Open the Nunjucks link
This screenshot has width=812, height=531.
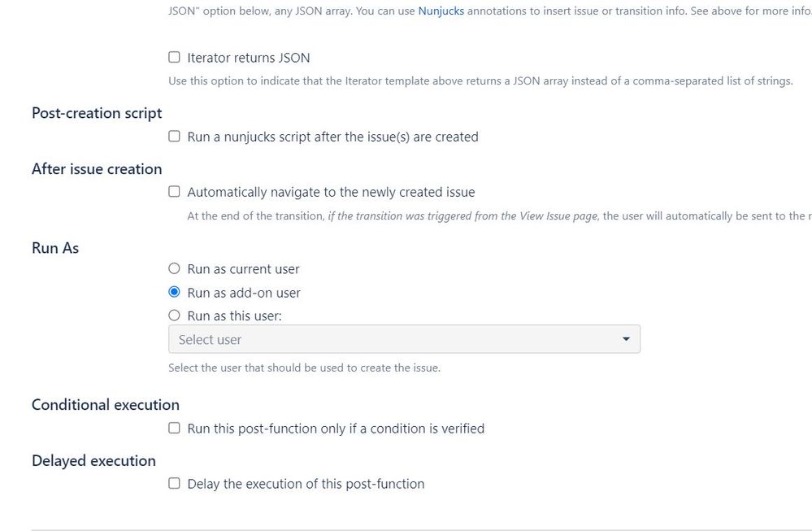(x=441, y=12)
